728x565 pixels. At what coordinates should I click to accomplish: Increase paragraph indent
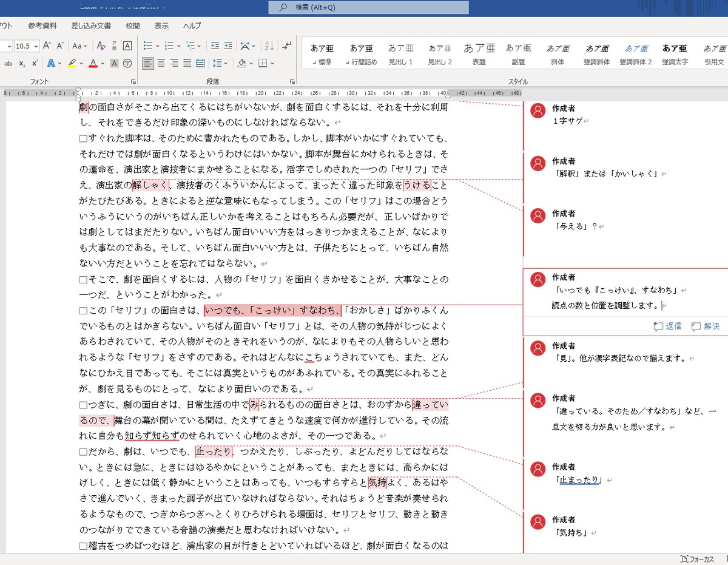click(228, 46)
